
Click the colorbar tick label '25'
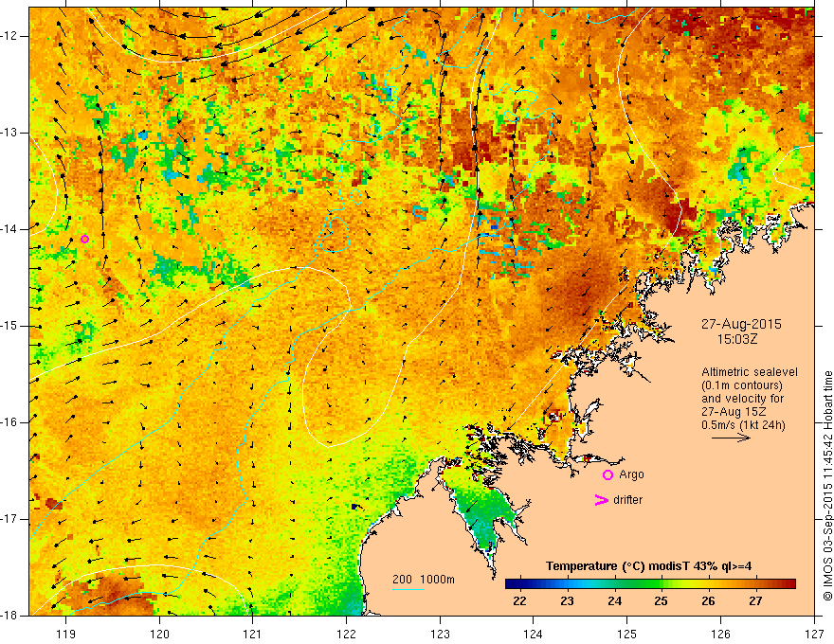pos(662,601)
